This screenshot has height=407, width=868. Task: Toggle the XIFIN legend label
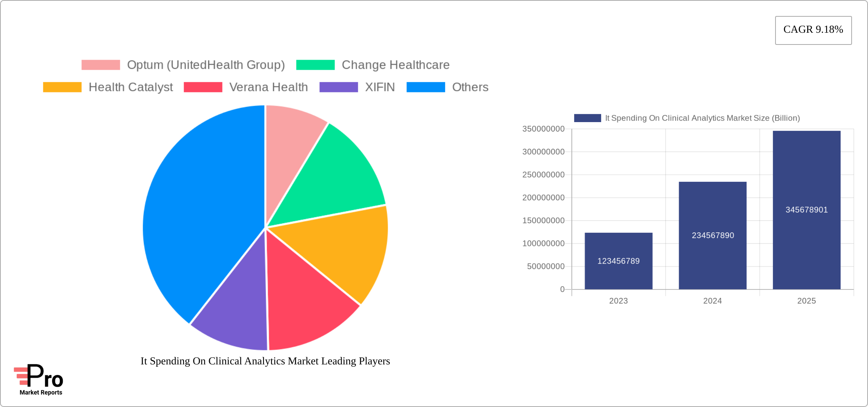click(380, 87)
